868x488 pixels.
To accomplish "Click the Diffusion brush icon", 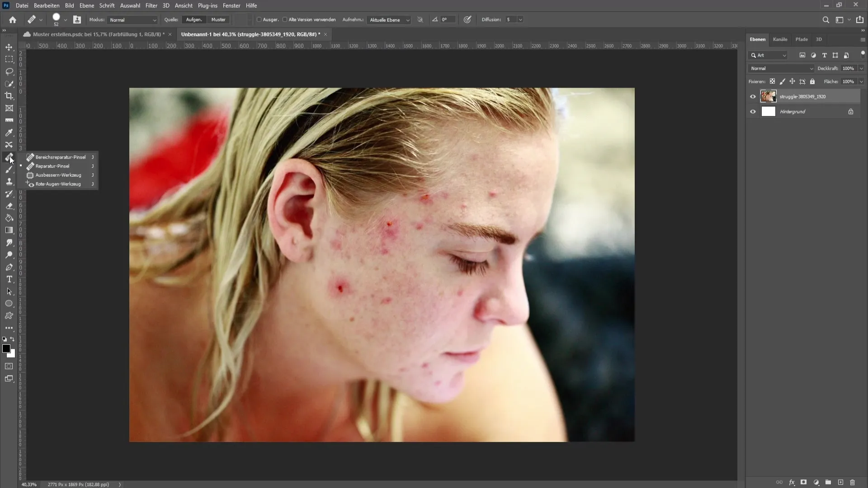I will [x=468, y=20].
